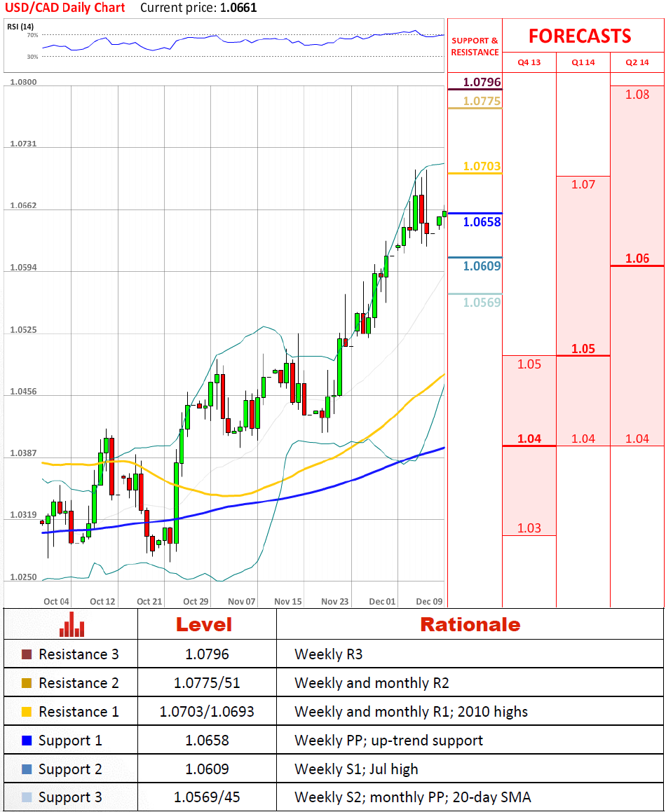Click the 1.0609 support level marker
Viewport: 666px width, 812px height.
(482, 266)
